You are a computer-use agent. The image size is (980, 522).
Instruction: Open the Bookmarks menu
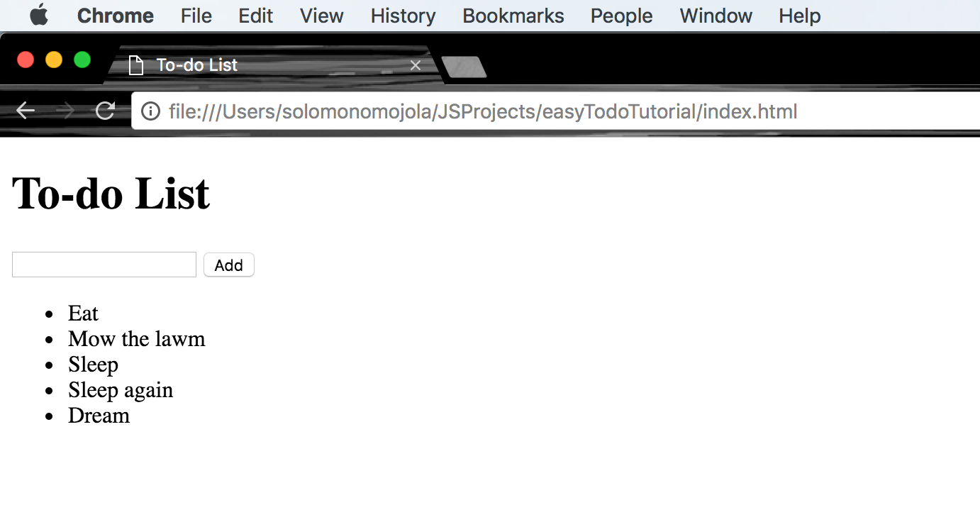point(513,16)
